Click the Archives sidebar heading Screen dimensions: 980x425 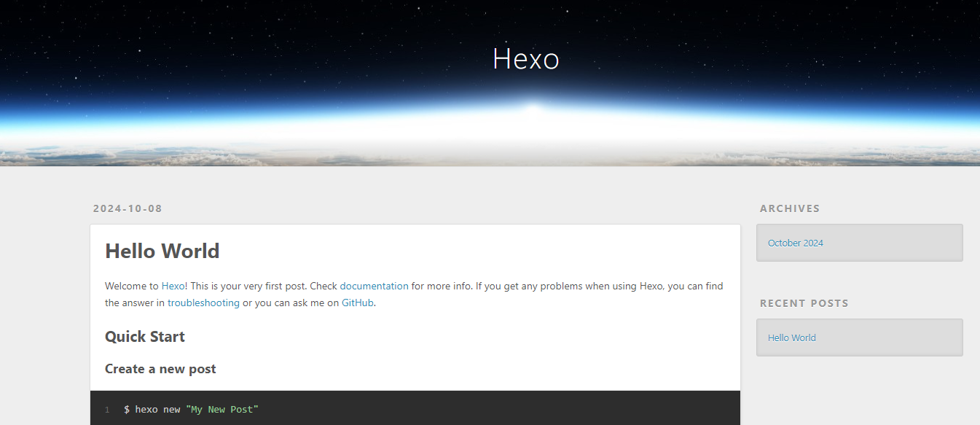point(789,208)
